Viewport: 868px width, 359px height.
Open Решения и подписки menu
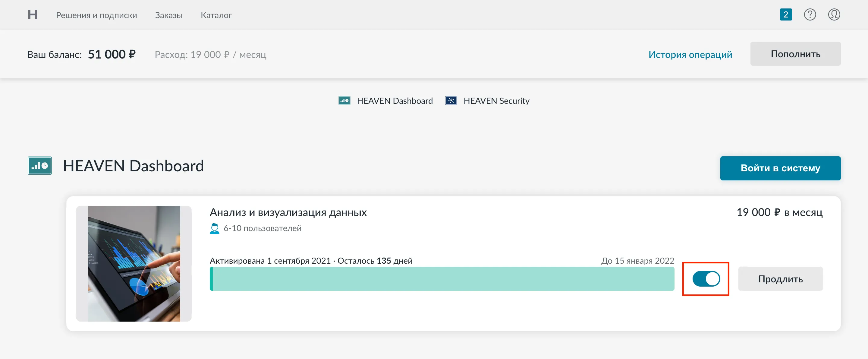coord(96,15)
